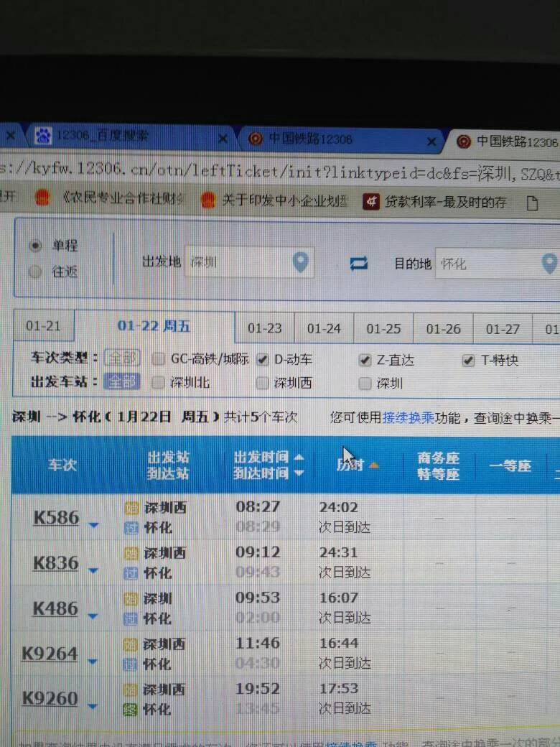Select the 单程 one-way radio button
560x747 pixels.
(x=35, y=246)
